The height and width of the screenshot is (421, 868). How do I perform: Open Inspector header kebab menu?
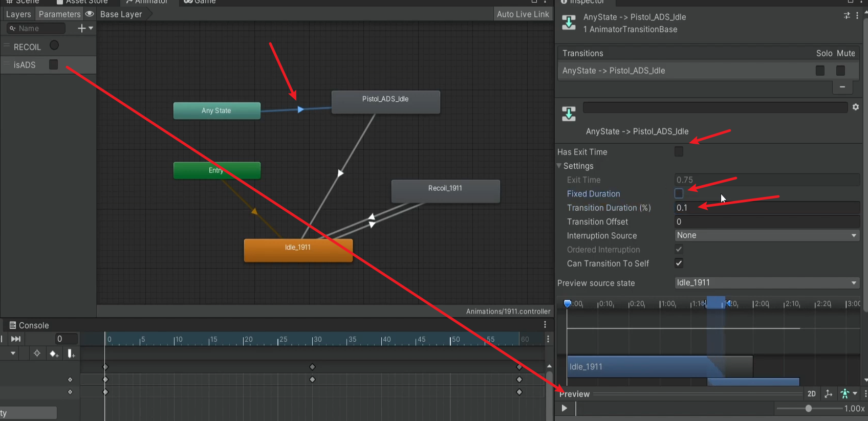click(857, 16)
